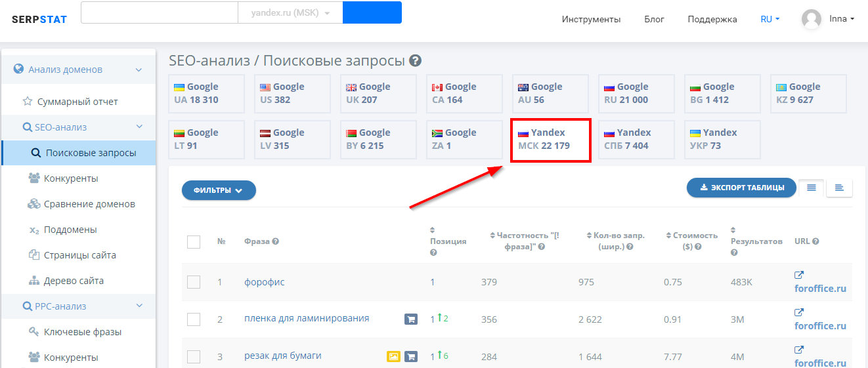Open Поддержка in top menu
Screen dimensions: 868x368
(x=712, y=19)
